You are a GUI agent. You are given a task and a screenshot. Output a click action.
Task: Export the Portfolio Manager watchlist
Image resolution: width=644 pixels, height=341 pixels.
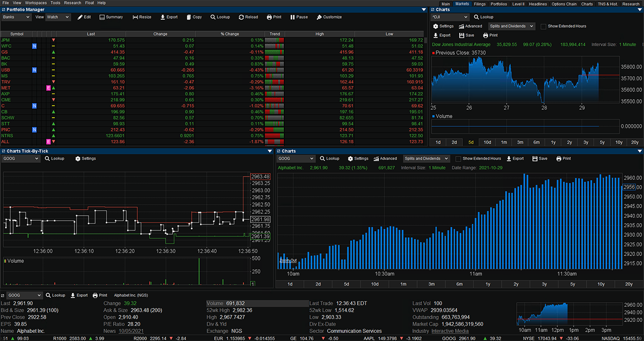[x=169, y=17]
